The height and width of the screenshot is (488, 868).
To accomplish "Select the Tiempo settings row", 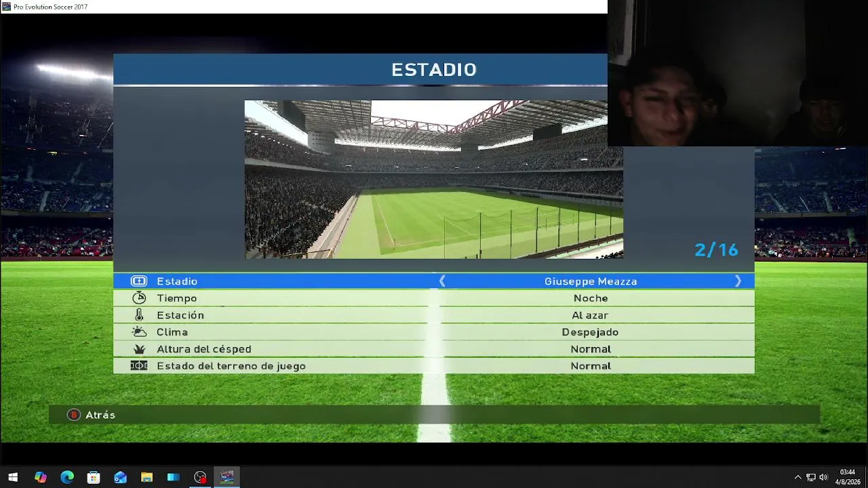I will point(434,298).
